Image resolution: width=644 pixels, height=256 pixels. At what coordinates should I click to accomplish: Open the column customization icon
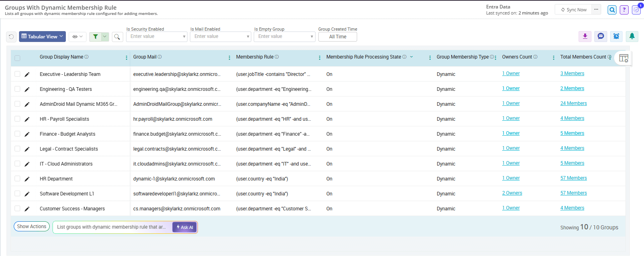click(x=623, y=59)
